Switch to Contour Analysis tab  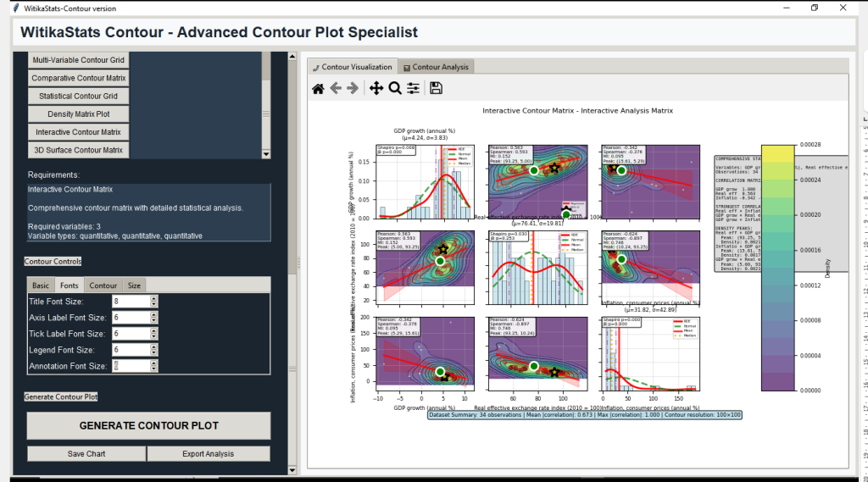point(437,67)
